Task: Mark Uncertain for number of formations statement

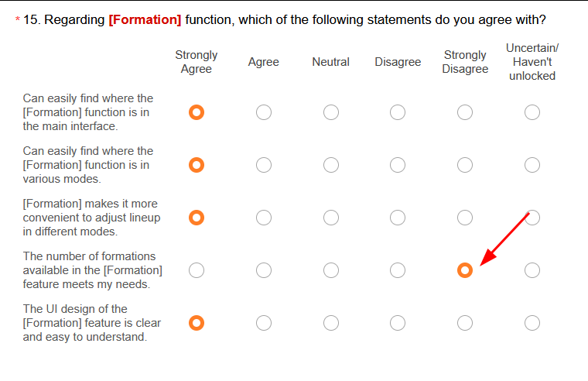Action: 532,270
